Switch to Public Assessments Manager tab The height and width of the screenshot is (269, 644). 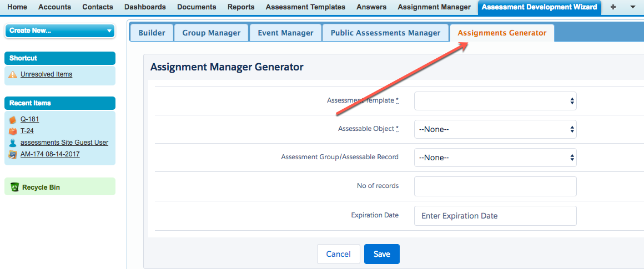[386, 33]
